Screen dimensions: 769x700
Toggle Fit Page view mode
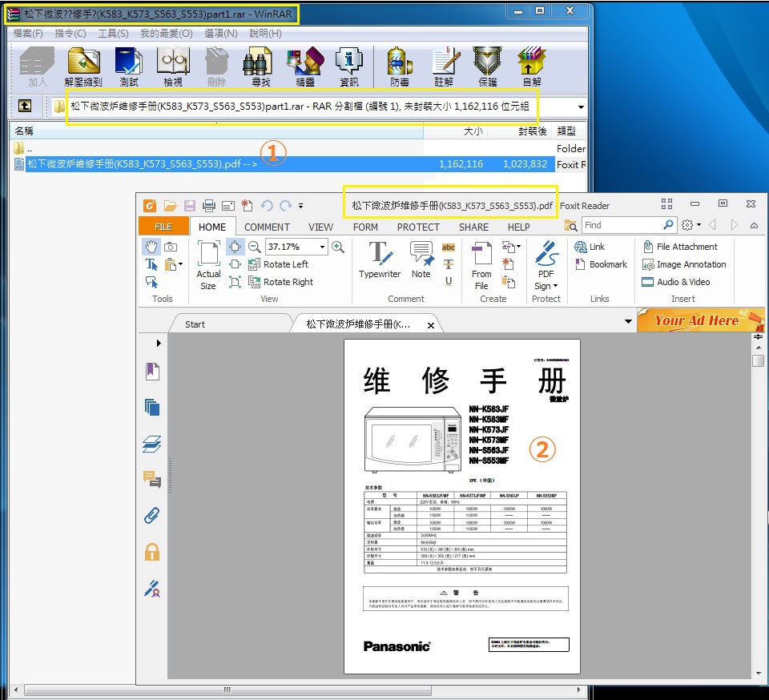coord(235,247)
